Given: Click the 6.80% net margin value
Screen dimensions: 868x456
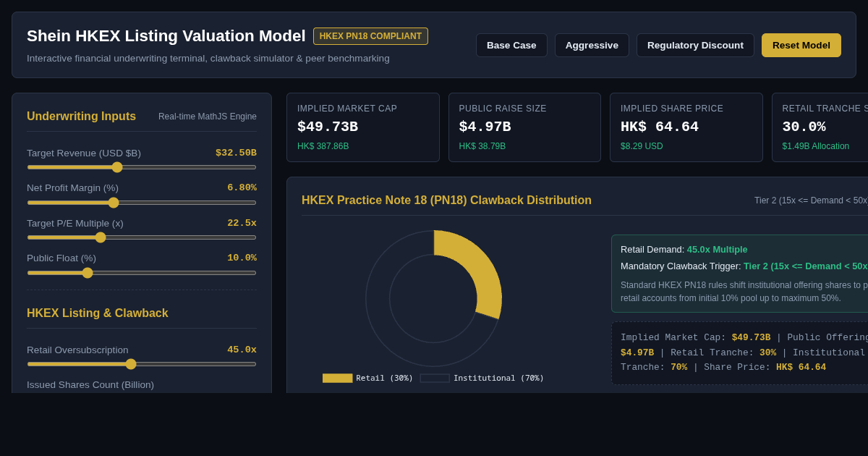Looking at the screenshot, I should tap(242, 187).
